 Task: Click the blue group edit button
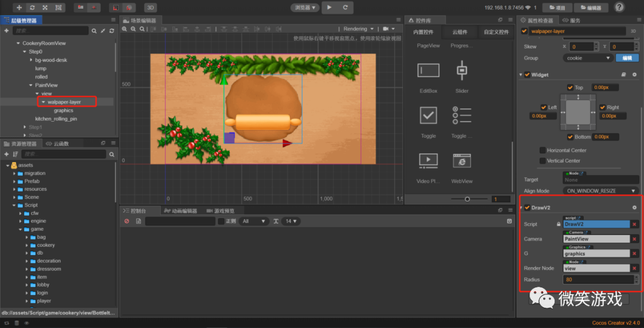tap(627, 58)
